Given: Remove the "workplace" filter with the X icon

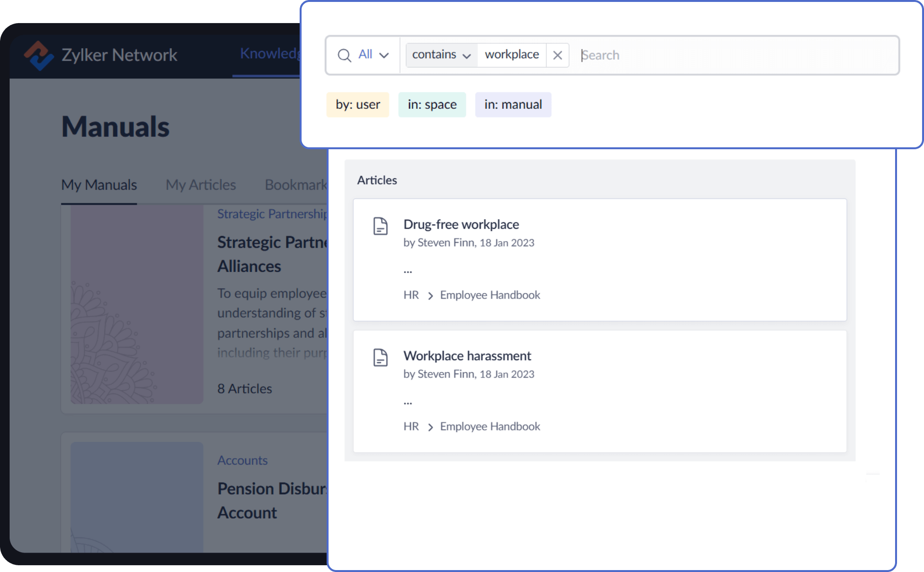Looking at the screenshot, I should (x=557, y=55).
